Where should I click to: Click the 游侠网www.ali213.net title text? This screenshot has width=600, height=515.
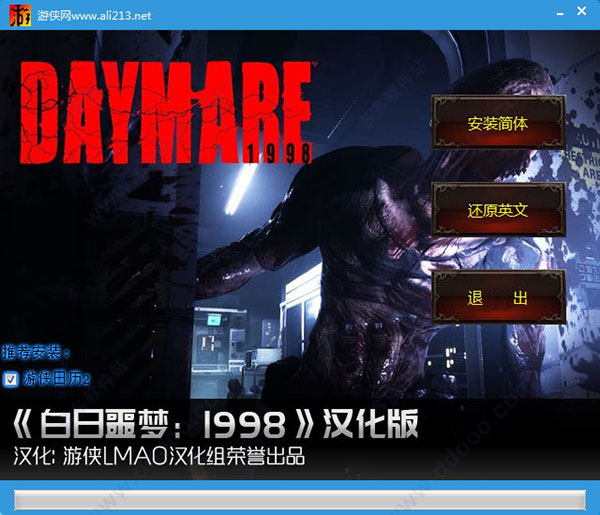[x=94, y=16]
